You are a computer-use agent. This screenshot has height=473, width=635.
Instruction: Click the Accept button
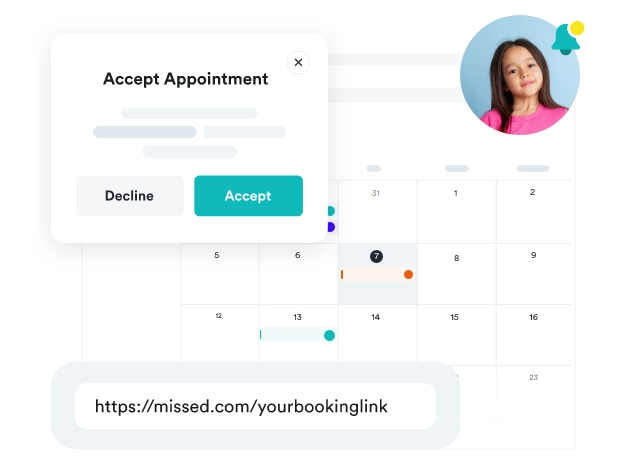click(x=248, y=196)
